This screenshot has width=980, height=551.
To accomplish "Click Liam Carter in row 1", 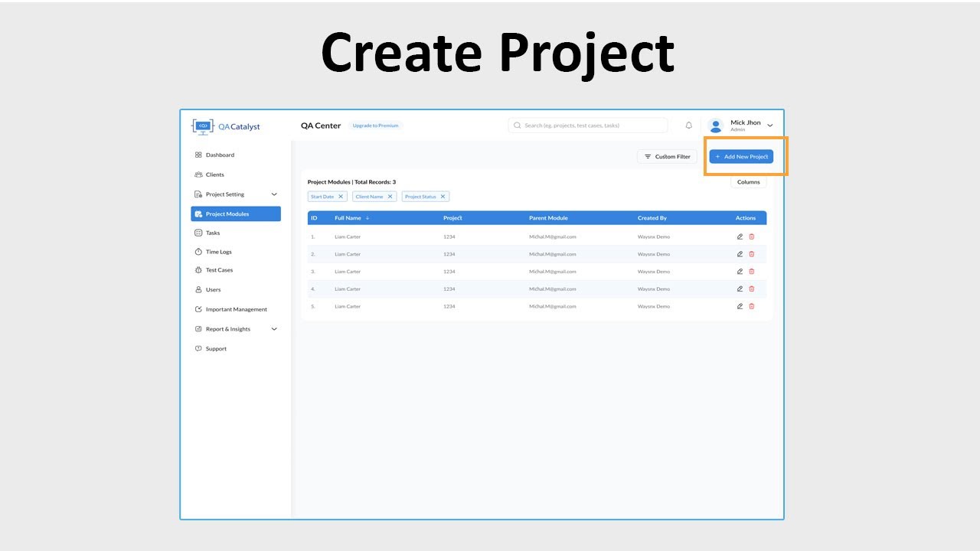I will [x=348, y=236].
